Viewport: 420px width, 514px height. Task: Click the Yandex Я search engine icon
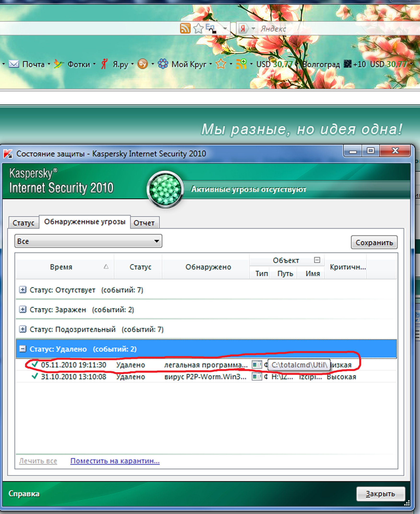(243, 29)
